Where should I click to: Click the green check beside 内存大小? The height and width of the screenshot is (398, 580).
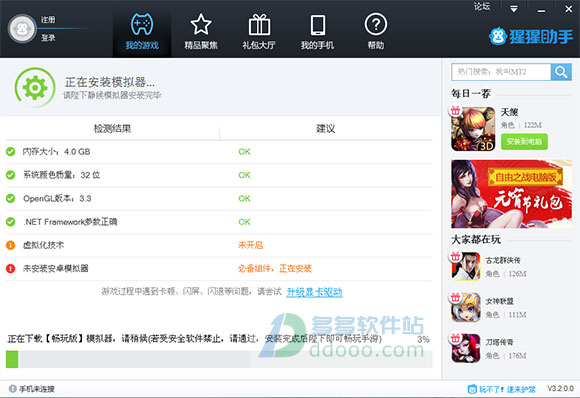point(11,152)
